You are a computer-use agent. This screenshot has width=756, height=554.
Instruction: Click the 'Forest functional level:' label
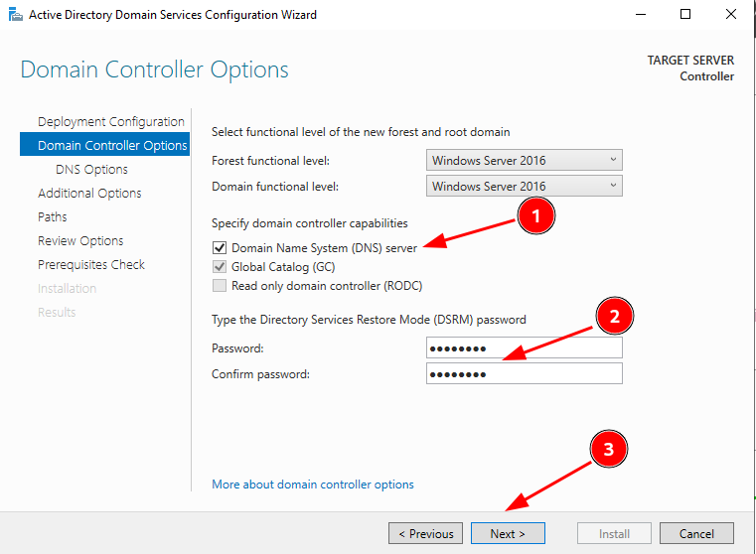pyautogui.click(x=270, y=161)
